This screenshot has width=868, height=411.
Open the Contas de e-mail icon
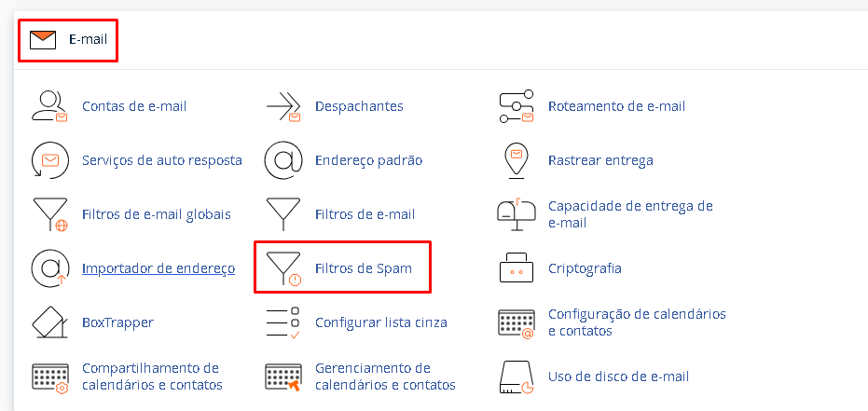[x=49, y=106]
